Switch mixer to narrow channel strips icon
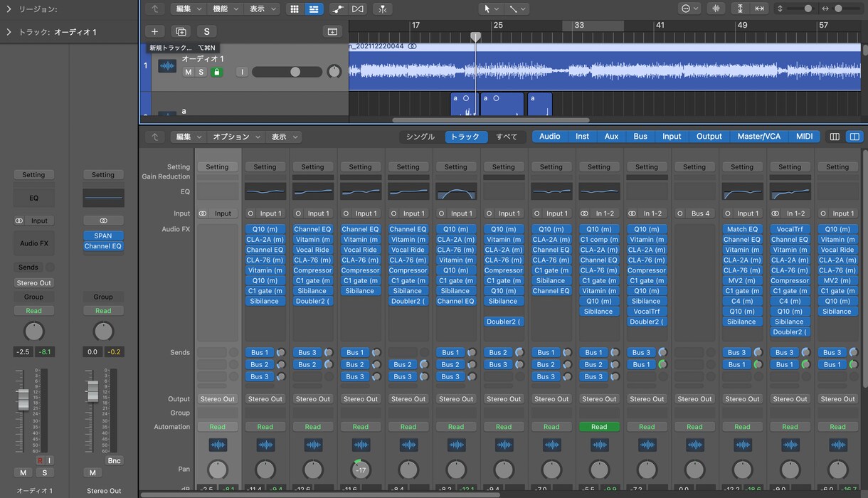The image size is (868, 498). (835, 137)
